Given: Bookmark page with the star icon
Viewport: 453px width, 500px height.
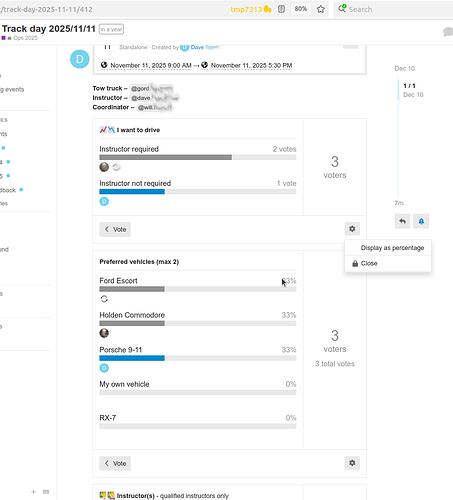Looking at the screenshot, I should tap(321, 9).
